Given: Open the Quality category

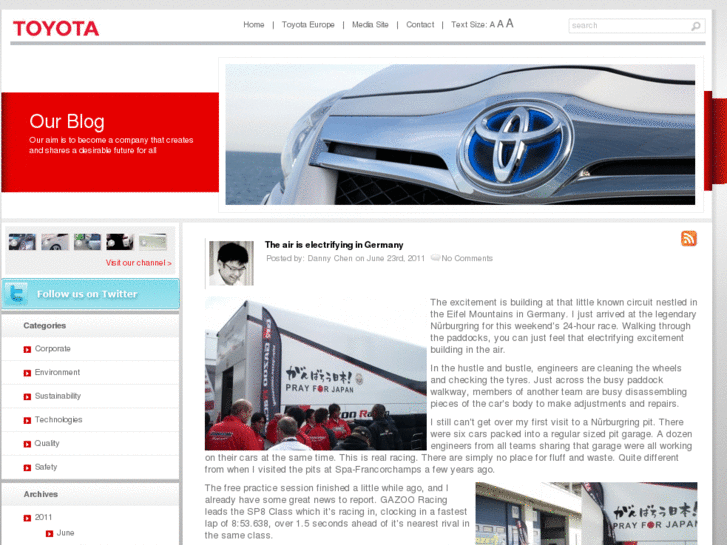Looking at the screenshot, I should (47, 443).
